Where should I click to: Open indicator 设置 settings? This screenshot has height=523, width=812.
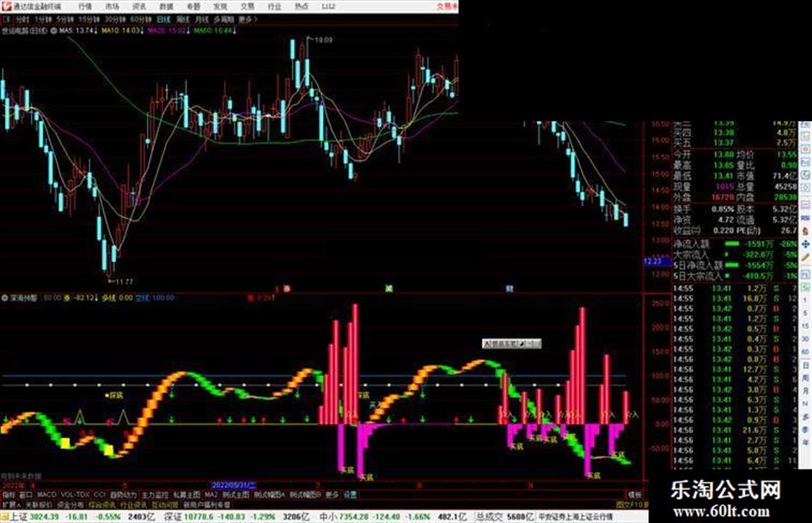pyautogui.click(x=351, y=495)
